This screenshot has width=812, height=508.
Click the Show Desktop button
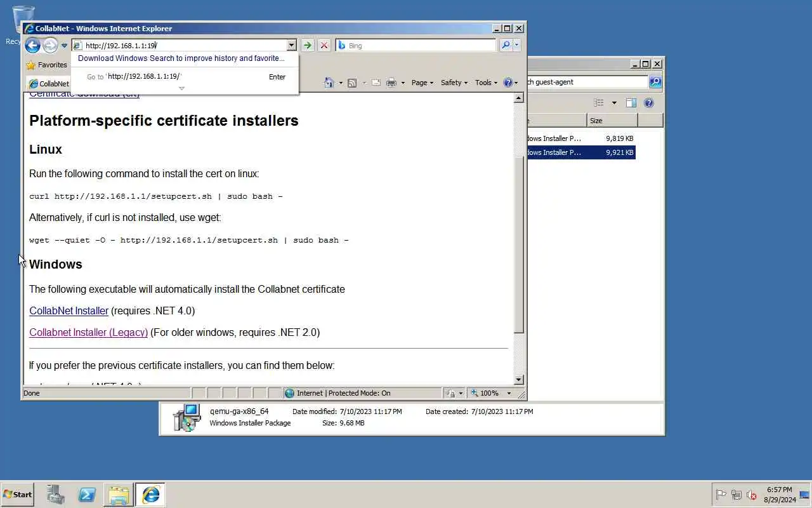coord(804,495)
